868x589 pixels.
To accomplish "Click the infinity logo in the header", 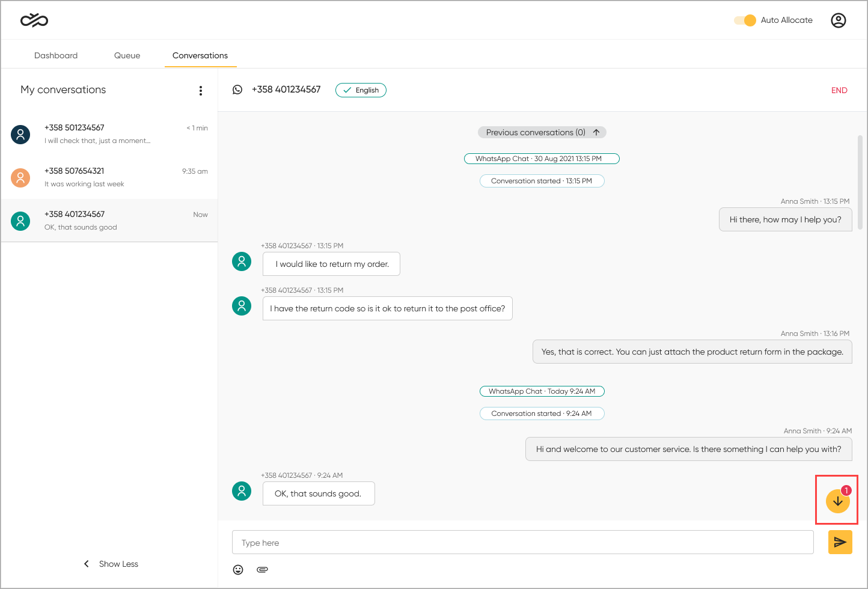I will 34,20.
